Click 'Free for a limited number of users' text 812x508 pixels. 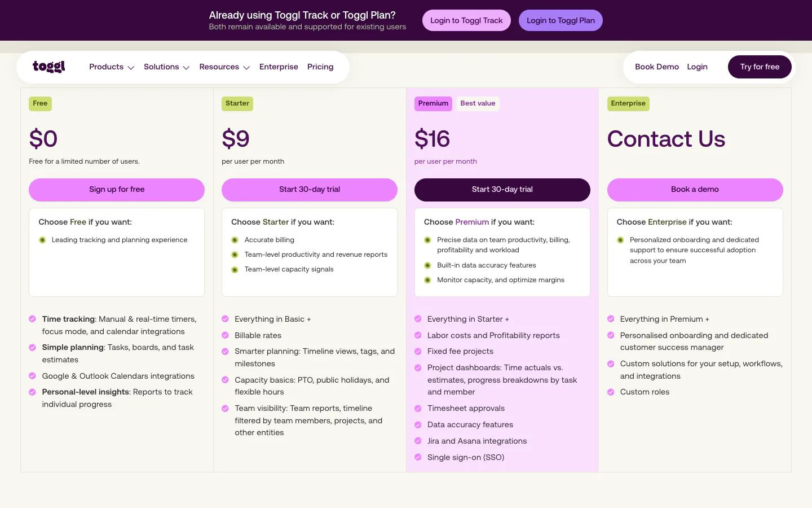pyautogui.click(x=84, y=161)
